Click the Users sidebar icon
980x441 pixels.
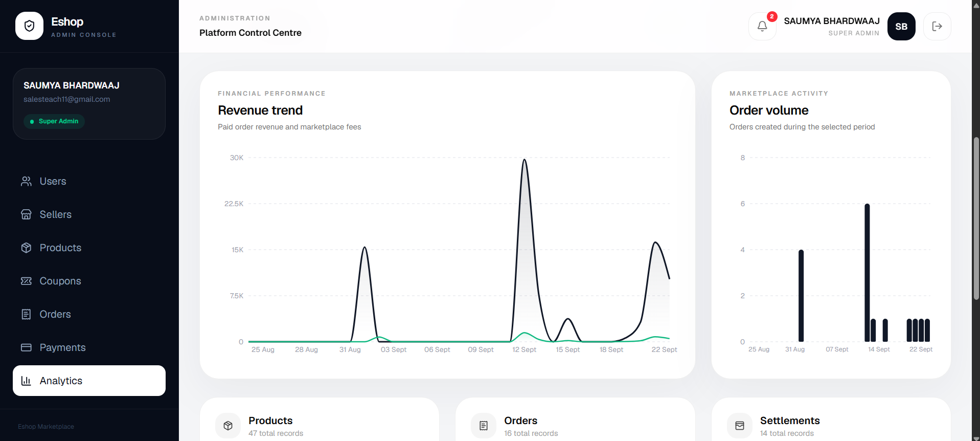click(x=26, y=181)
